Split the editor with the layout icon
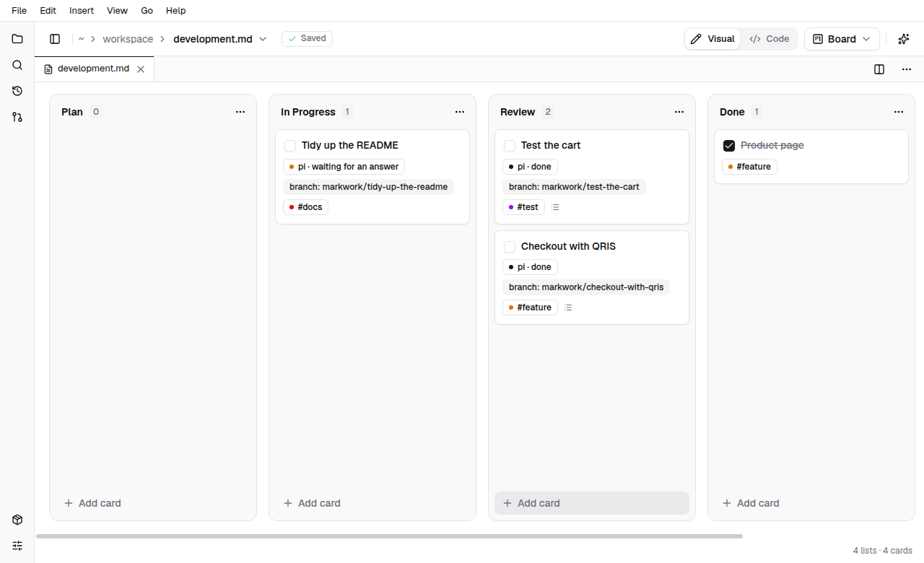Viewport: 924px width, 563px height. click(x=879, y=69)
